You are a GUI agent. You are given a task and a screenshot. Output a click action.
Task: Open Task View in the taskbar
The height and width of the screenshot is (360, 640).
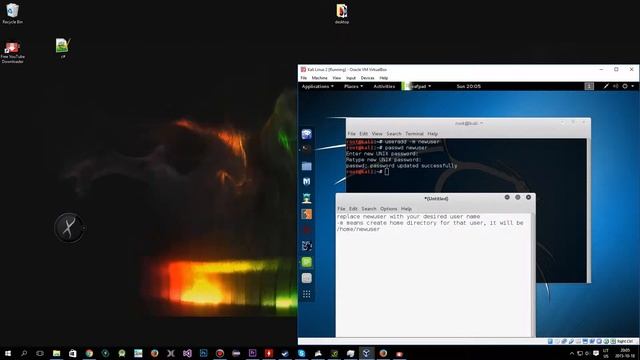click(x=40, y=353)
